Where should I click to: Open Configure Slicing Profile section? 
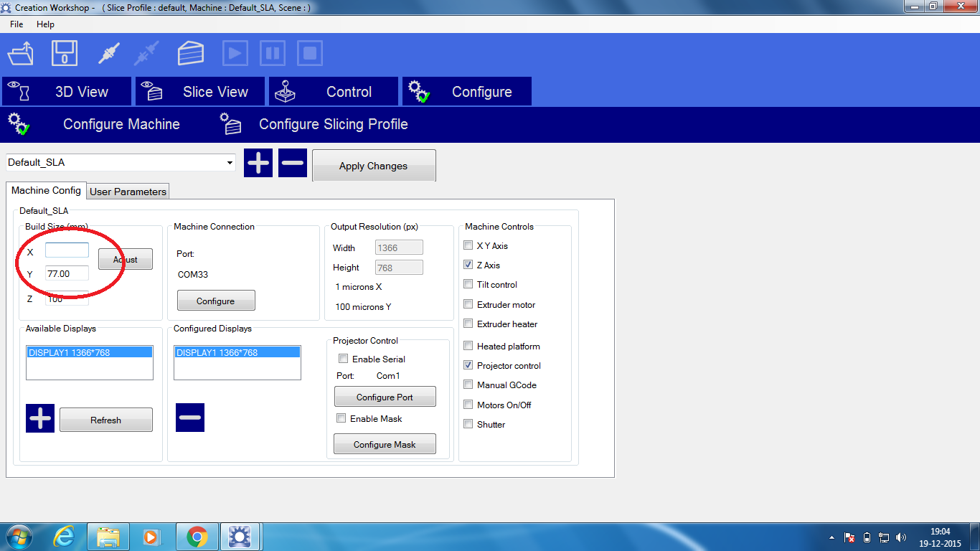(x=333, y=124)
